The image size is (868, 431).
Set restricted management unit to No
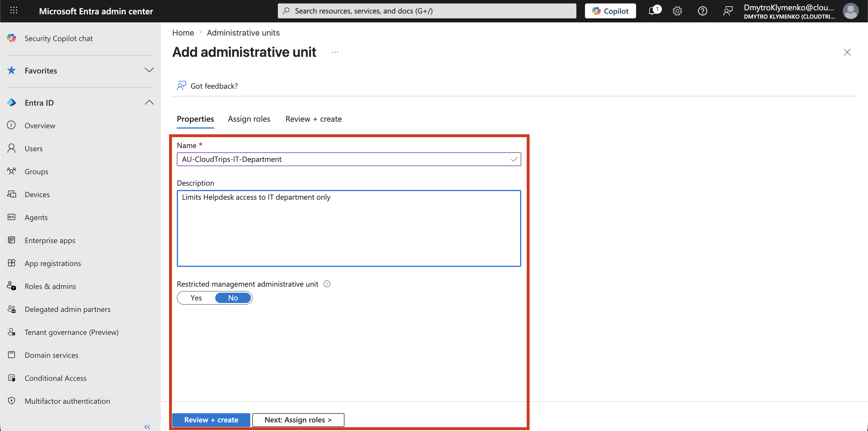pos(233,298)
